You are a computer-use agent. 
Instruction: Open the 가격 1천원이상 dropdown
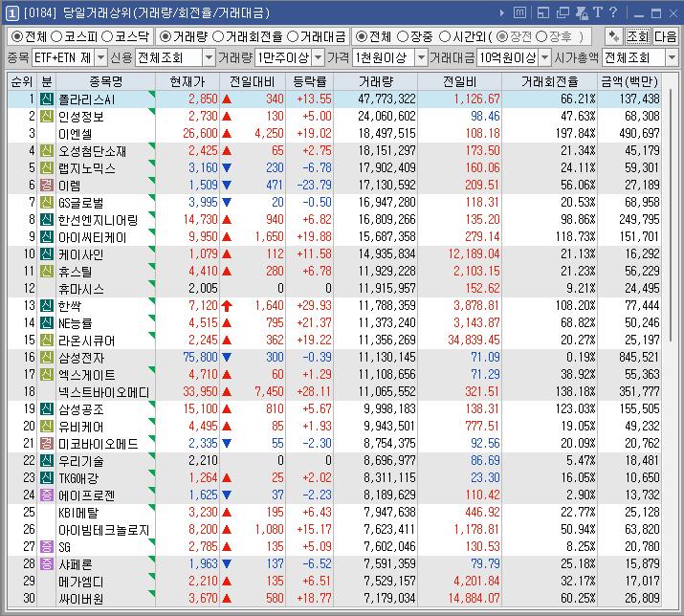pyautogui.click(x=421, y=57)
